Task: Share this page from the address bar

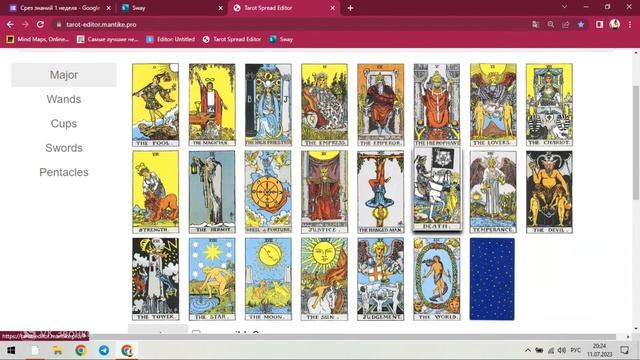Action: [x=566, y=24]
